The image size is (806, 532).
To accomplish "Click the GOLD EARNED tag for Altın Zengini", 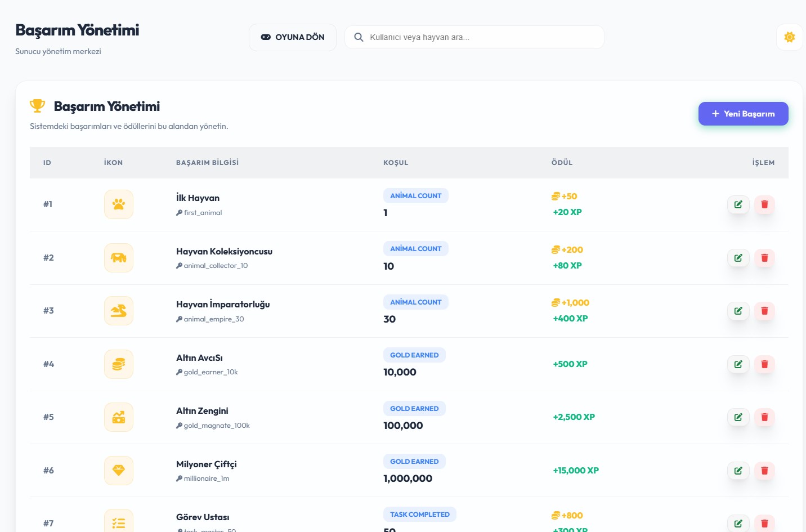I will click(414, 409).
